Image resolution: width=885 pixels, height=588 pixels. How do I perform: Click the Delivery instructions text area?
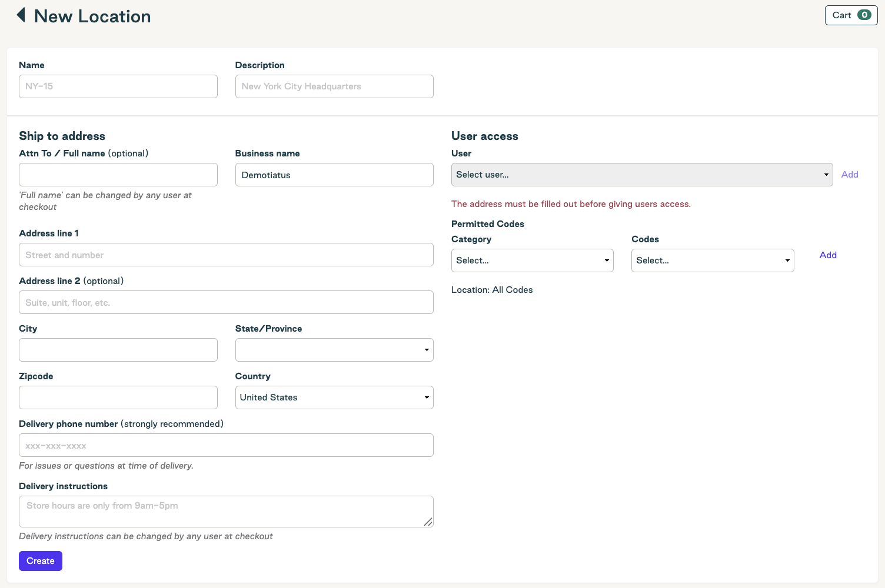coord(226,512)
